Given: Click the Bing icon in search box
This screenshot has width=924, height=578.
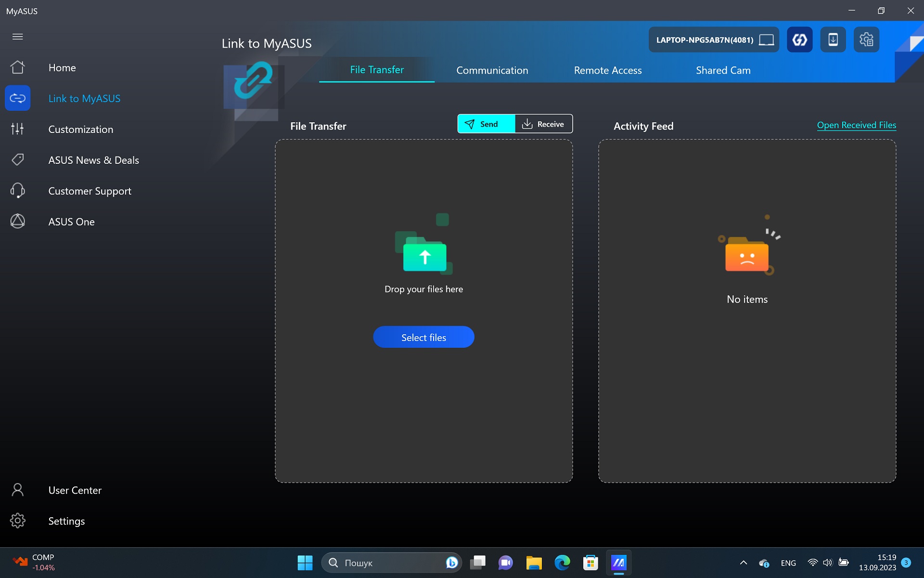Looking at the screenshot, I should point(451,563).
